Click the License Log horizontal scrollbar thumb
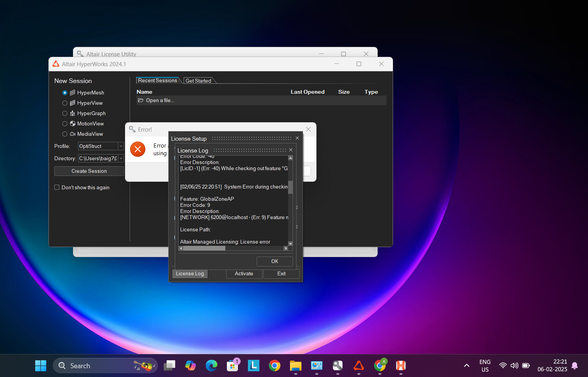 204,248
